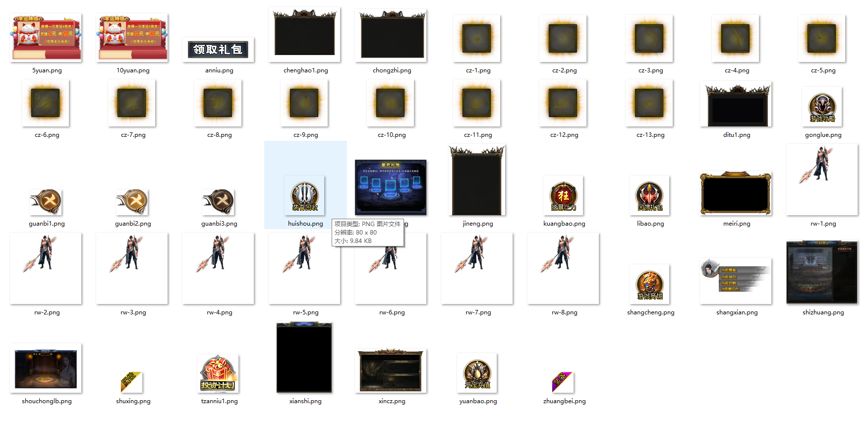
Task: Select the rw-6.png character image
Action: tap(391, 268)
